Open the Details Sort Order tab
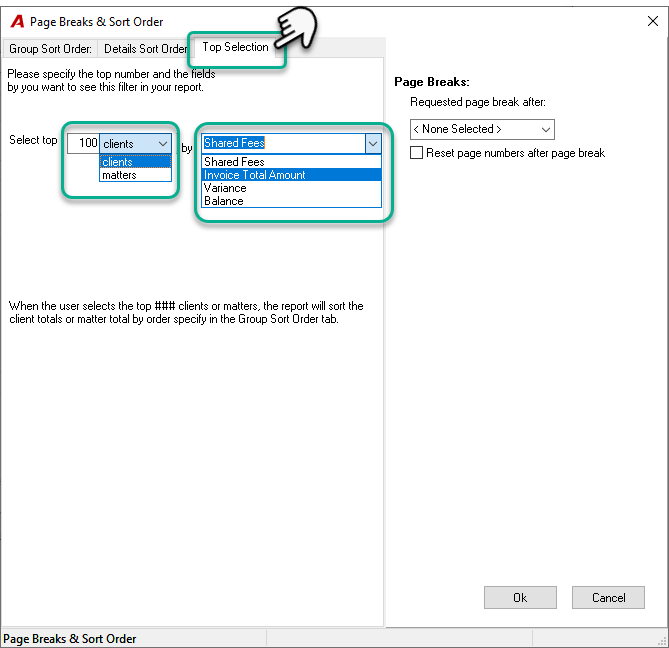This screenshot has width=669, height=648. pyautogui.click(x=145, y=49)
